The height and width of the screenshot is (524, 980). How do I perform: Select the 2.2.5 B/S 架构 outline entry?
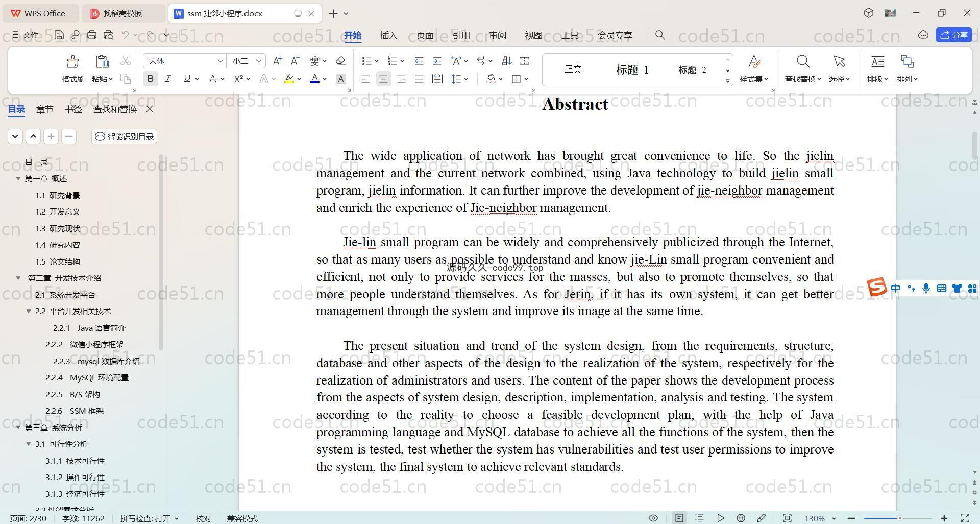click(x=72, y=394)
